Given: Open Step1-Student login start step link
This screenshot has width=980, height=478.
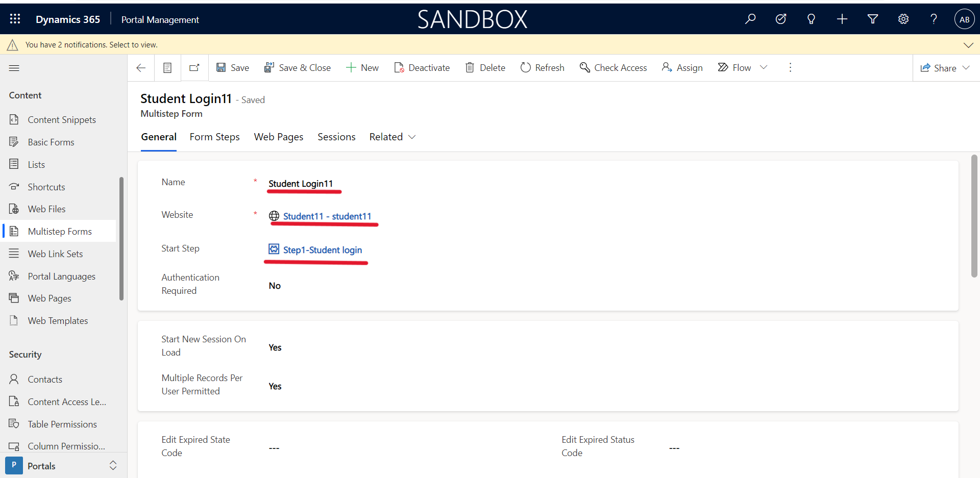Looking at the screenshot, I should click(322, 250).
